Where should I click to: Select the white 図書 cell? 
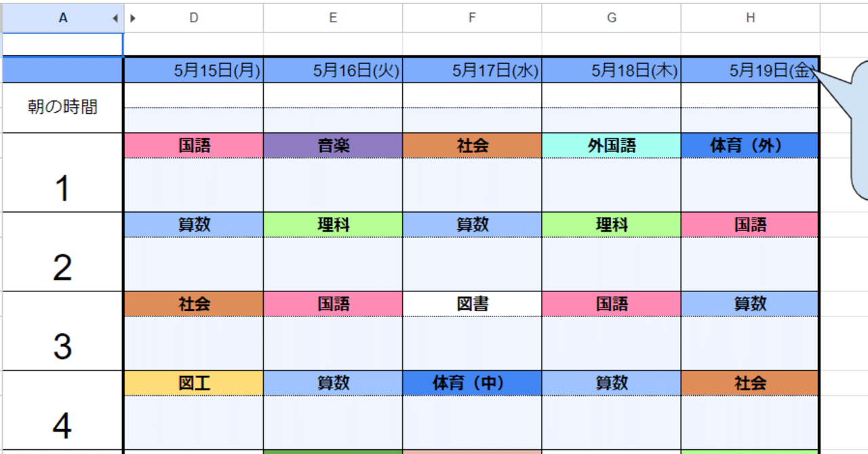(472, 304)
